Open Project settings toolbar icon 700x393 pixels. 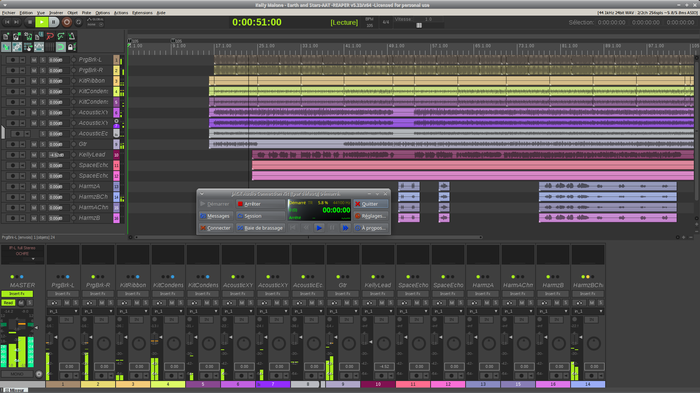(x=39, y=36)
